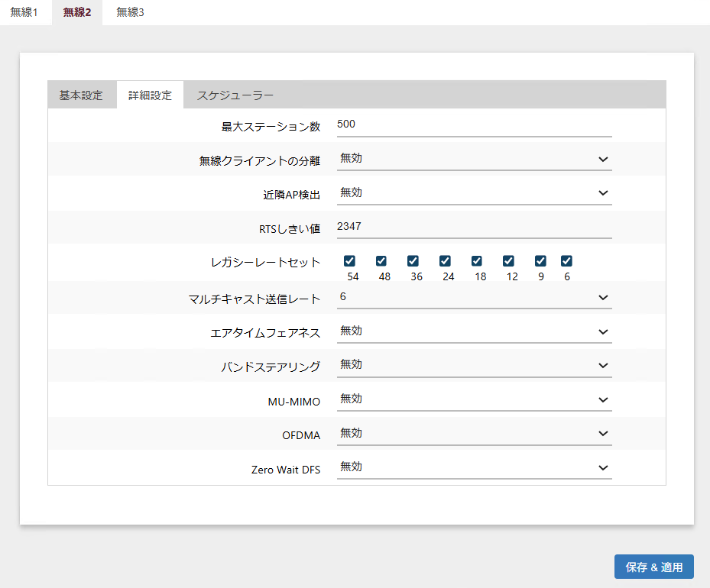
Task: Click the 最大ステーション数 input field
Action: click(474, 125)
